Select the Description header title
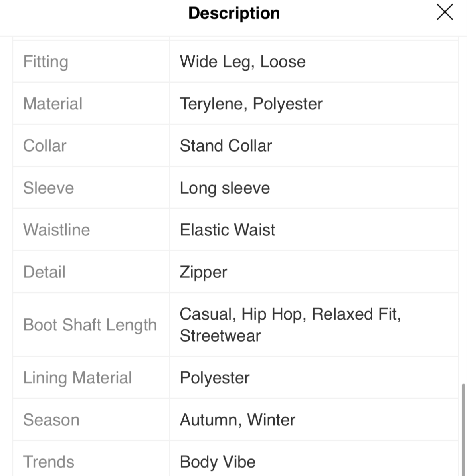Screen dimensions: 467x476 click(x=234, y=13)
